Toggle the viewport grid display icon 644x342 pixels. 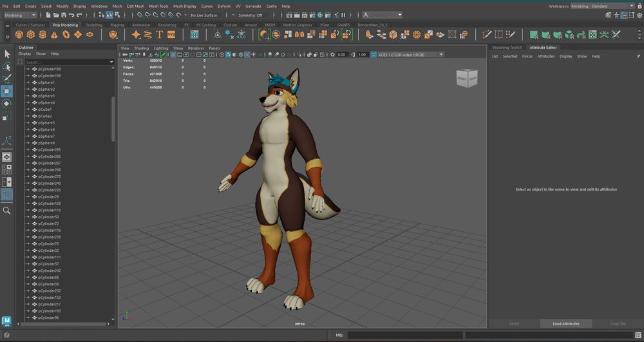pyautogui.click(x=173, y=55)
